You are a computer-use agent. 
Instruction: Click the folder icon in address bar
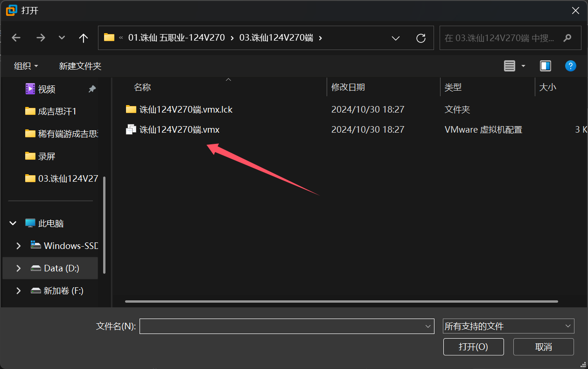click(x=109, y=37)
